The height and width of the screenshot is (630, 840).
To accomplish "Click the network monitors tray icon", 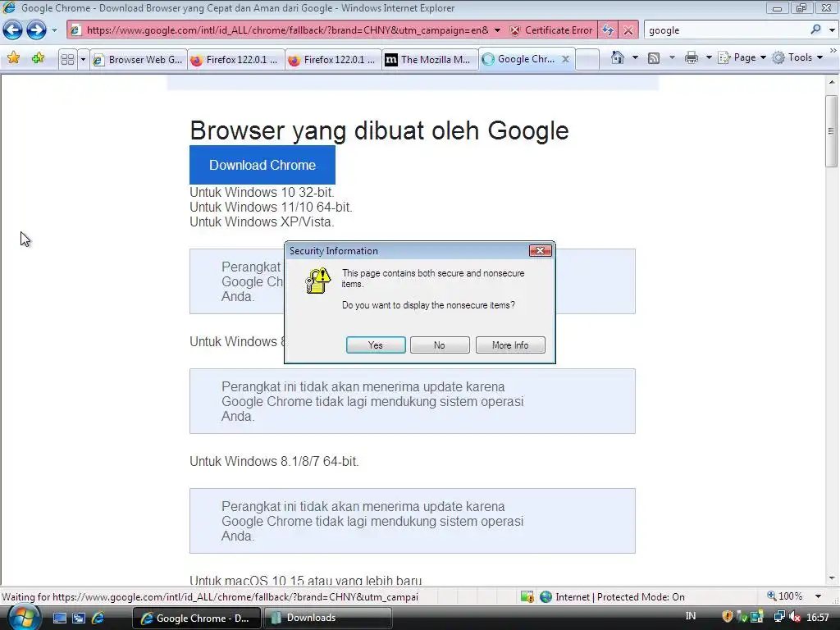I will tap(779, 617).
